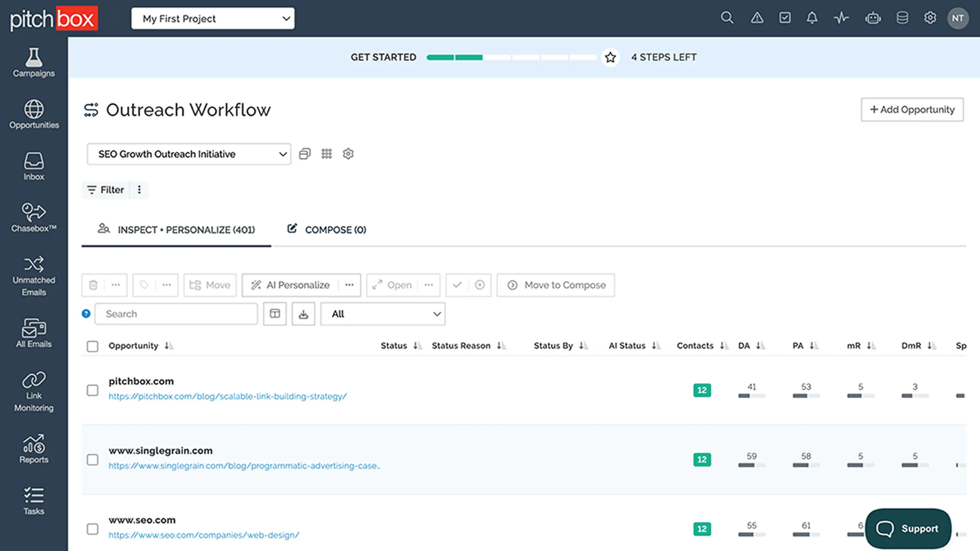Screen dimensions: 980x551
Task: Switch to the Compose (0) tab
Action: pyautogui.click(x=327, y=230)
